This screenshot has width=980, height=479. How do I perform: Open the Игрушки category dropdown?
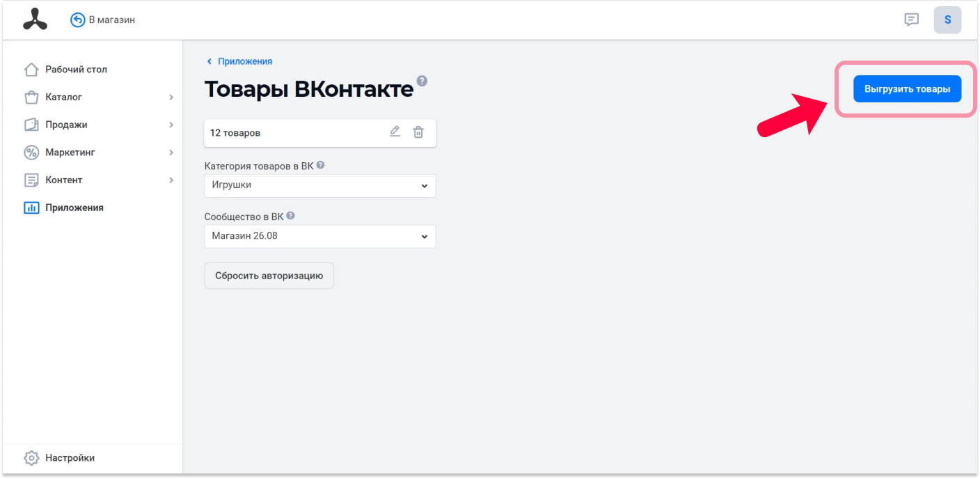click(320, 186)
